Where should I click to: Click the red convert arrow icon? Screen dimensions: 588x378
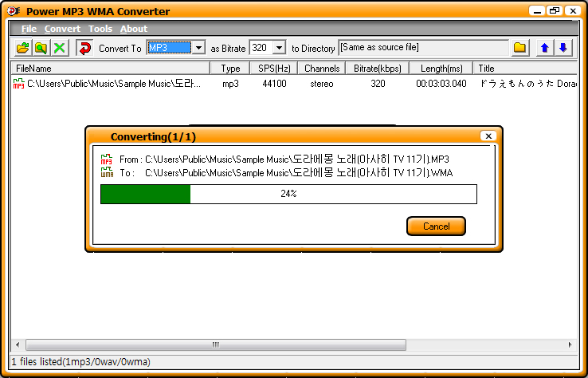[x=84, y=48]
